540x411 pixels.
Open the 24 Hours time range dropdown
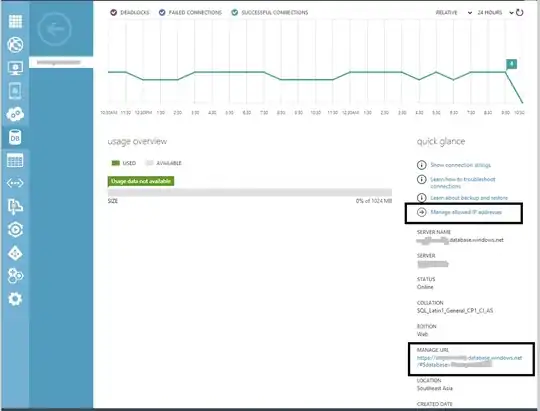tap(495, 13)
